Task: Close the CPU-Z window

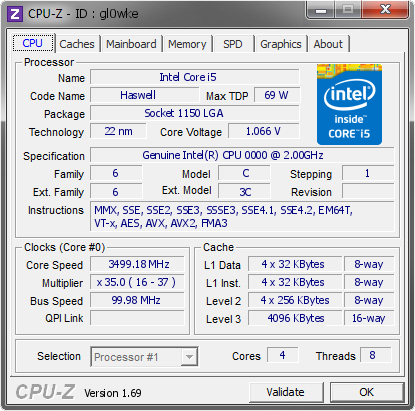Action: pos(385,10)
